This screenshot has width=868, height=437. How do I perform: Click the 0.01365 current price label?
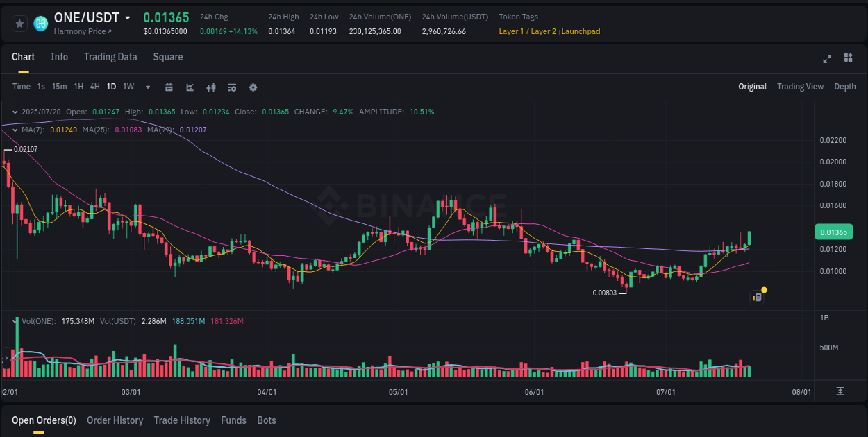point(833,232)
